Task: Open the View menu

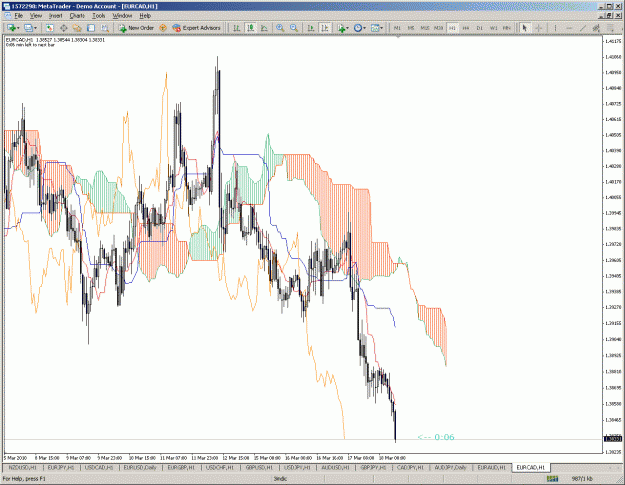Action: point(35,16)
